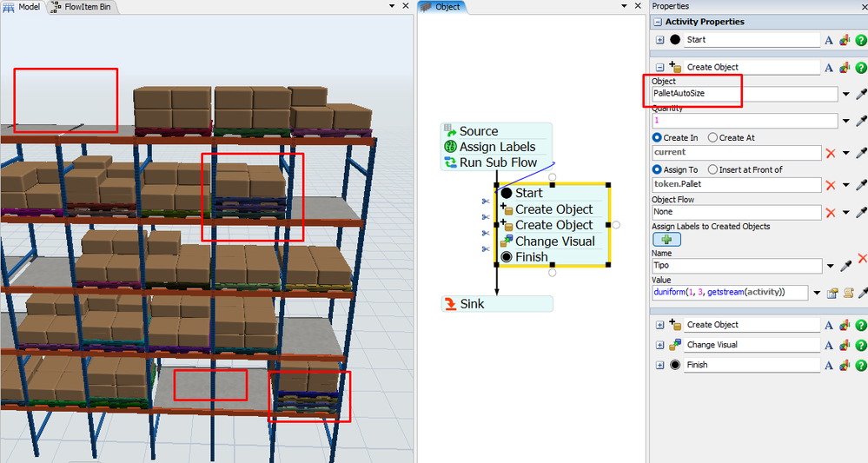Viewport: 868px width, 463px height.
Task: Open the Quantity field dropdown
Action: (x=846, y=121)
